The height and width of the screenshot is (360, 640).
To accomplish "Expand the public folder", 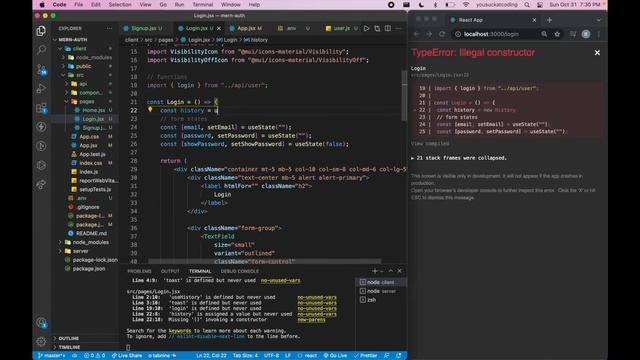I will (83, 66).
